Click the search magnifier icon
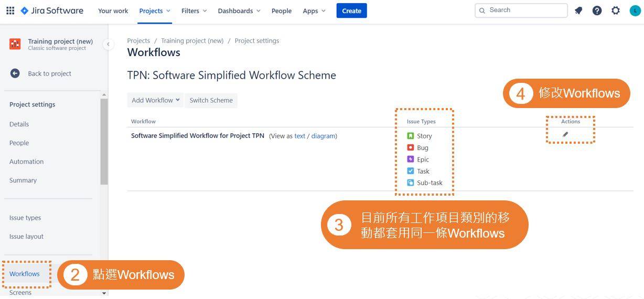The image size is (644, 299). click(482, 10)
